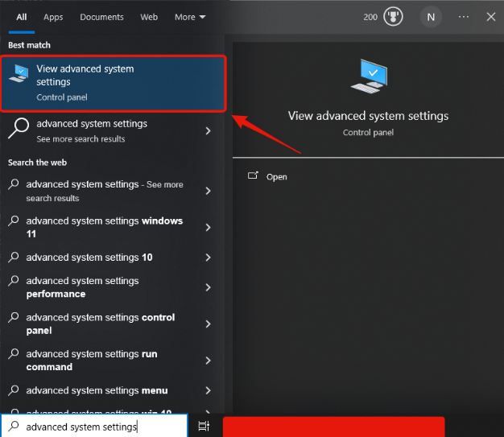Image resolution: width=504 pixels, height=437 pixels.
Task: Expand arrow for 'advanced system settings windows 11'
Action: pyautogui.click(x=208, y=228)
